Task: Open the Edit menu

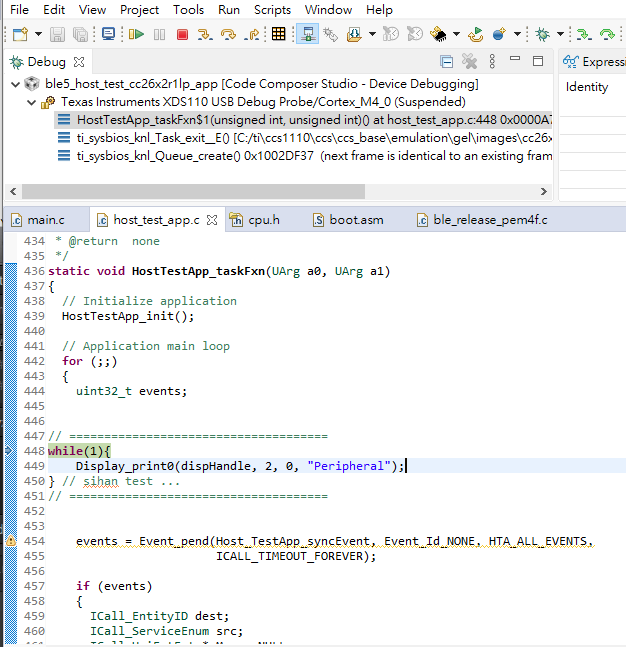Action: pos(54,9)
